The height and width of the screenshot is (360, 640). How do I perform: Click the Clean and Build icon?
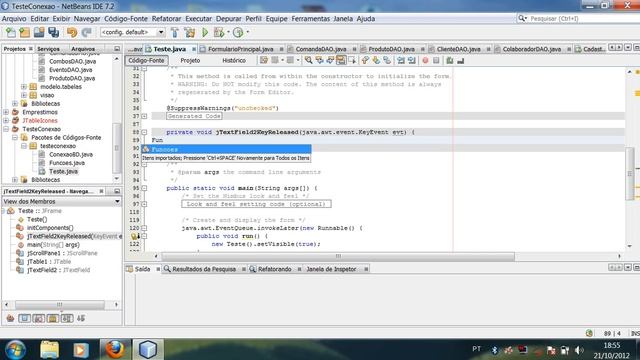coord(189,32)
